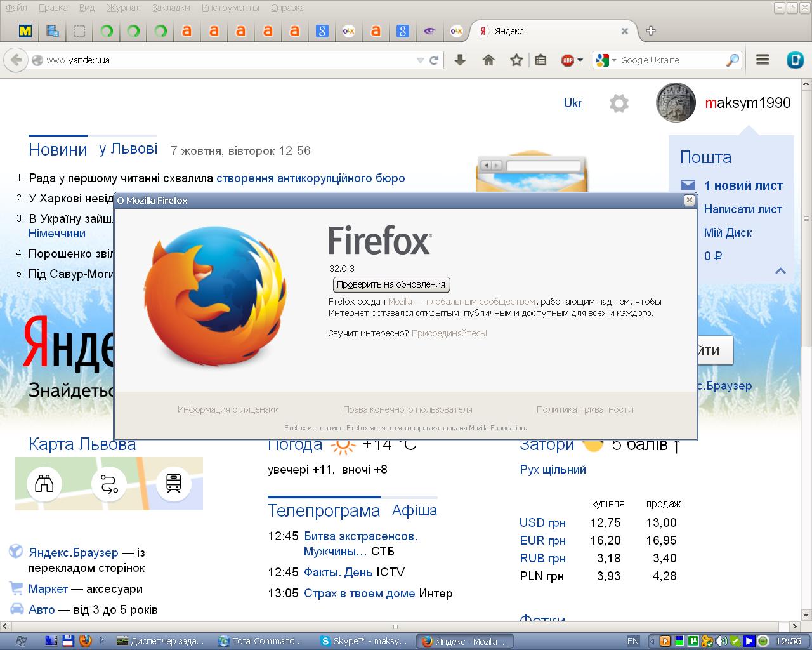Switch to Total Commander taskbar button
The image size is (812, 650).
coord(261,640)
